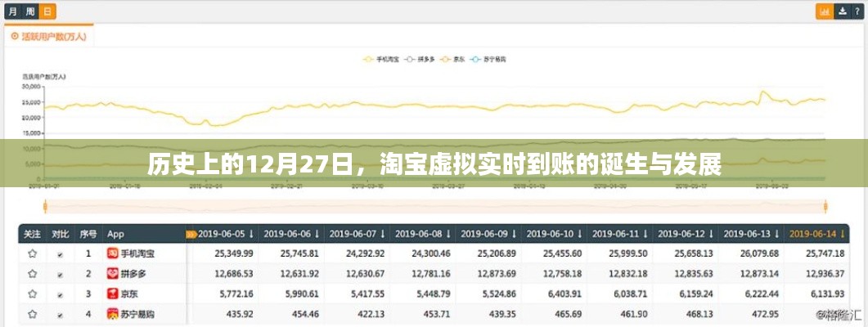The image size is (868, 327).
Task: Click the yellow arrows beside 2019-06-05 header
Action: point(192,234)
